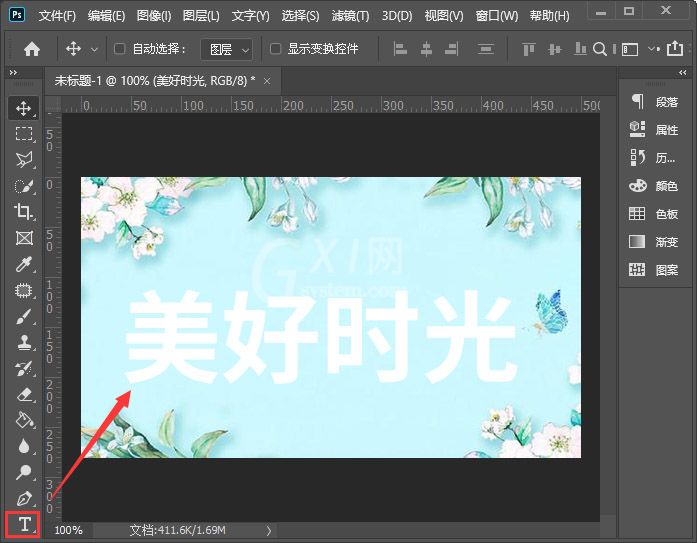Expand the Move tool preset arrow
This screenshot has width=697, height=543.
[94, 49]
